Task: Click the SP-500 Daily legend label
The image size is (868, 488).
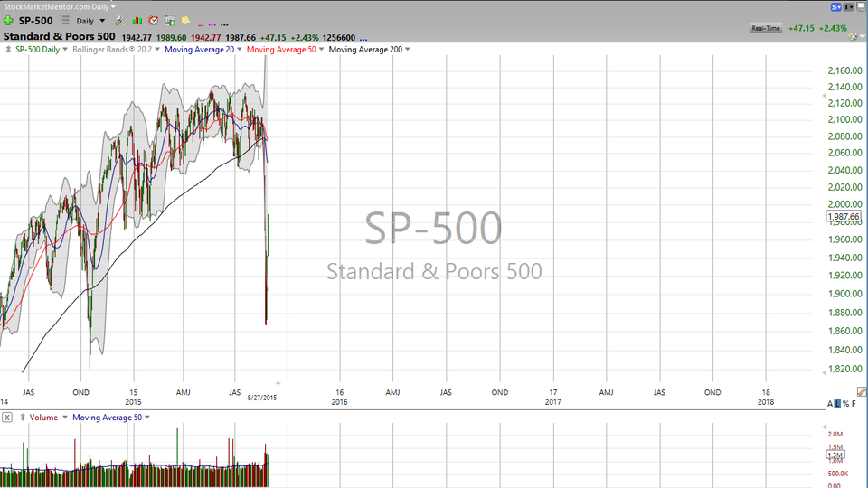Action: (37, 49)
